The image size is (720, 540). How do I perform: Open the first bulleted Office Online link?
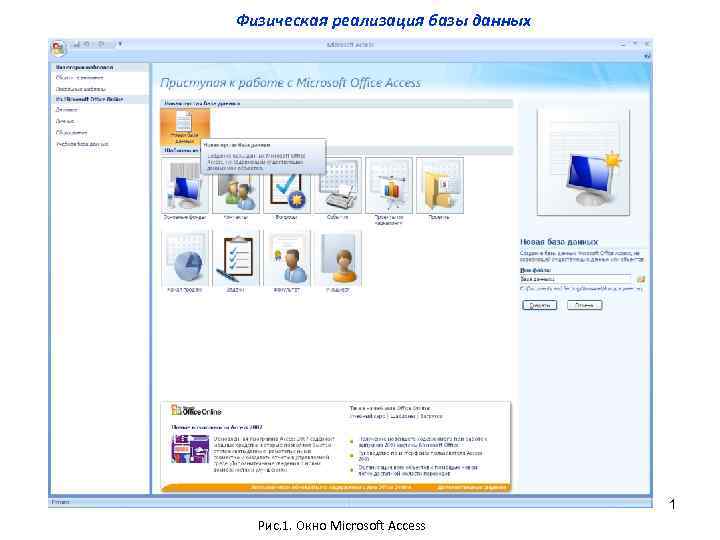422,442
